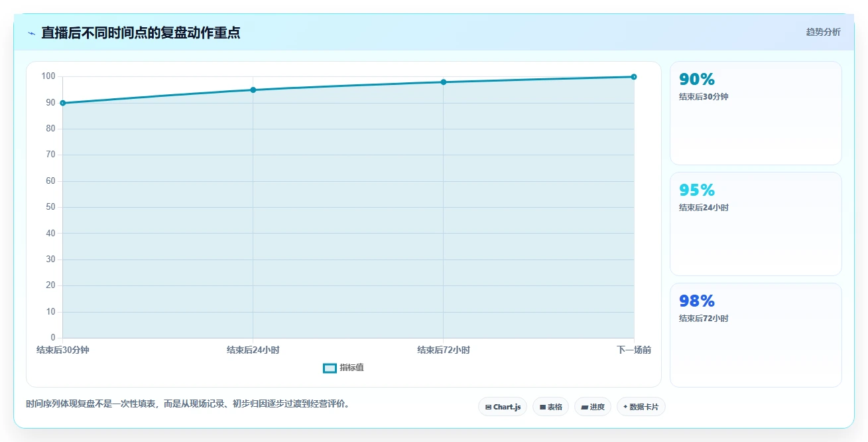Click the 指标值 legend label
The height and width of the screenshot is (442, 868).
click(351, 368)
